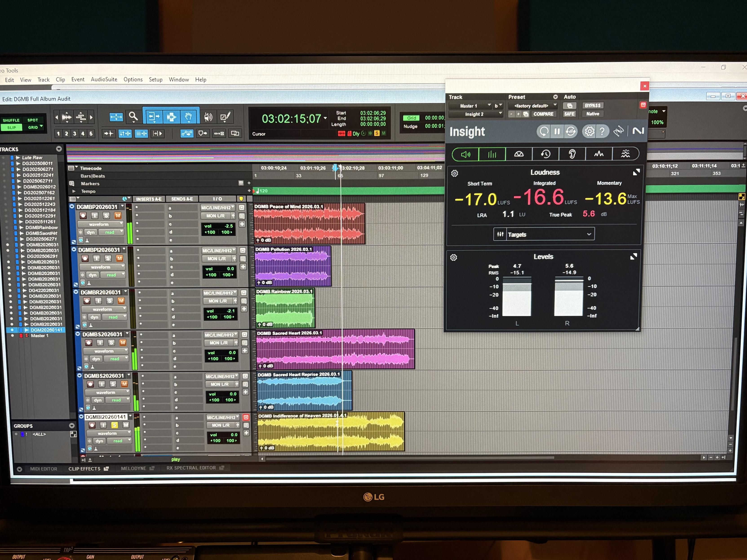
Task: Enable SHUFFLE edit mode
Action: pyautogui.click(x=11, y=120)
